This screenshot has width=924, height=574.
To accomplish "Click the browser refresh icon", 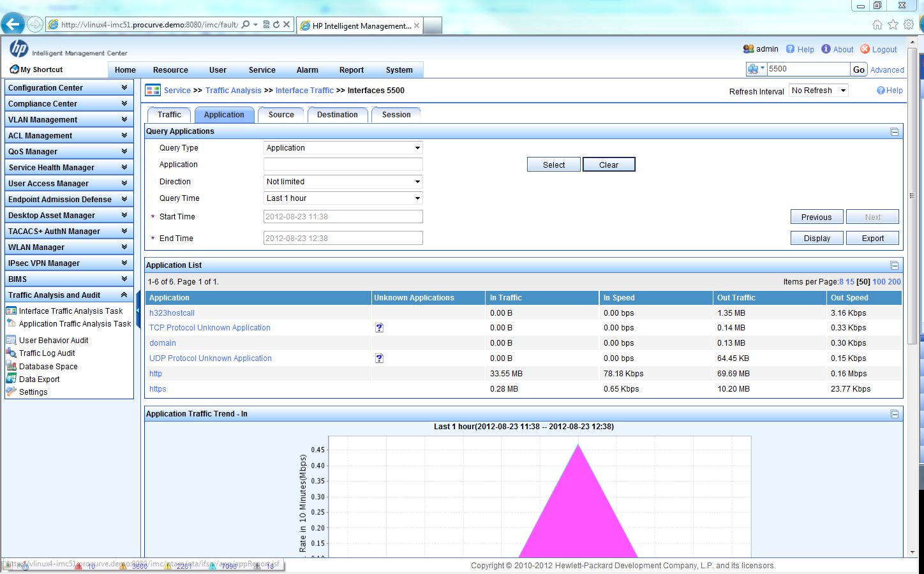I will tap(276, 24).
